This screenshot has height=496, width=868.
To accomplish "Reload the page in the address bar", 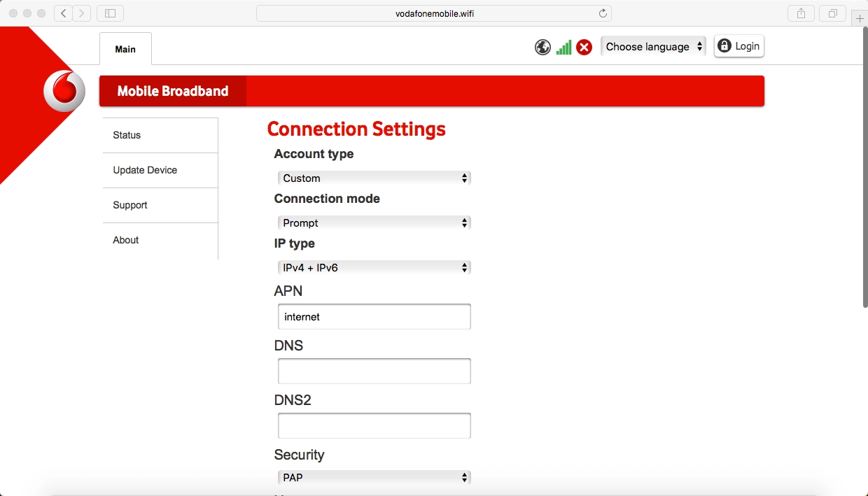I will point(602,13).
